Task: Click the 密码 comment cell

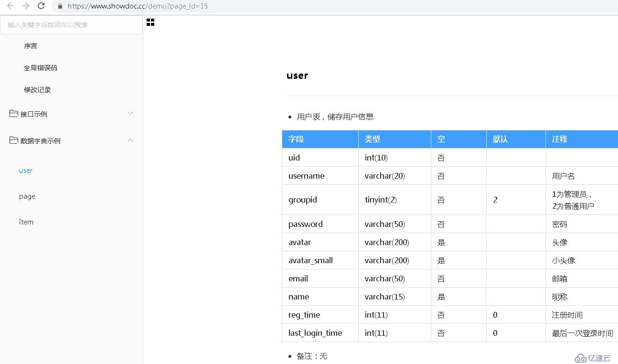Action: [582, 224]
